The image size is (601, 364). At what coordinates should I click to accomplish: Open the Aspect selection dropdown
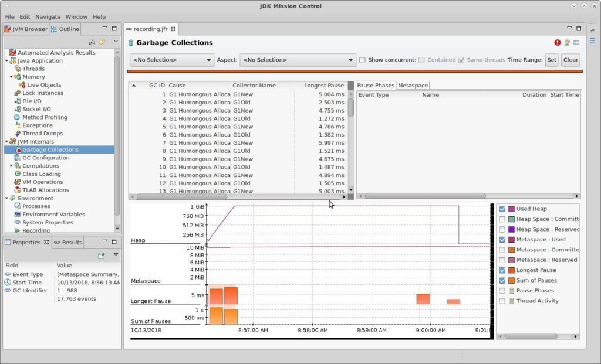click(298, 60)
